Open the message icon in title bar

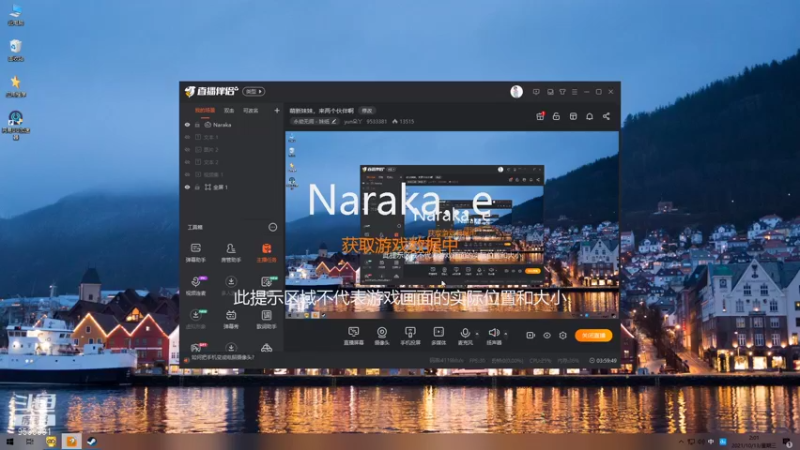coord(536,92)
